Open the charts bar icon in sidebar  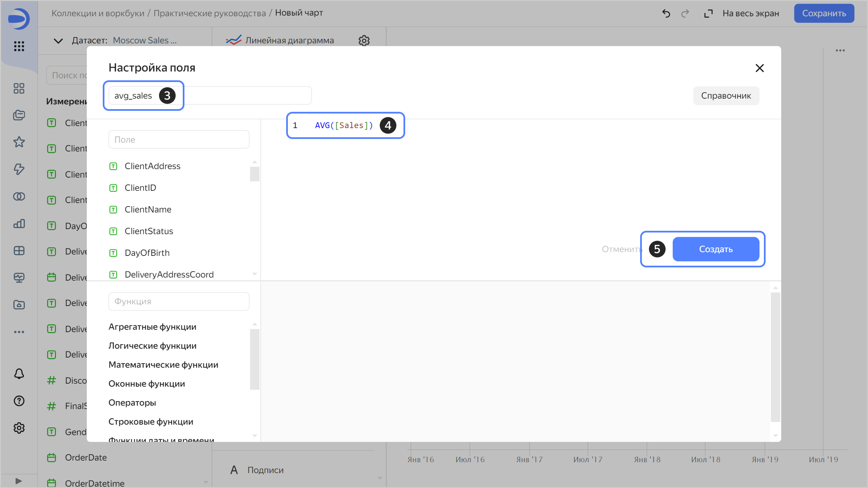tap(19, 224)
